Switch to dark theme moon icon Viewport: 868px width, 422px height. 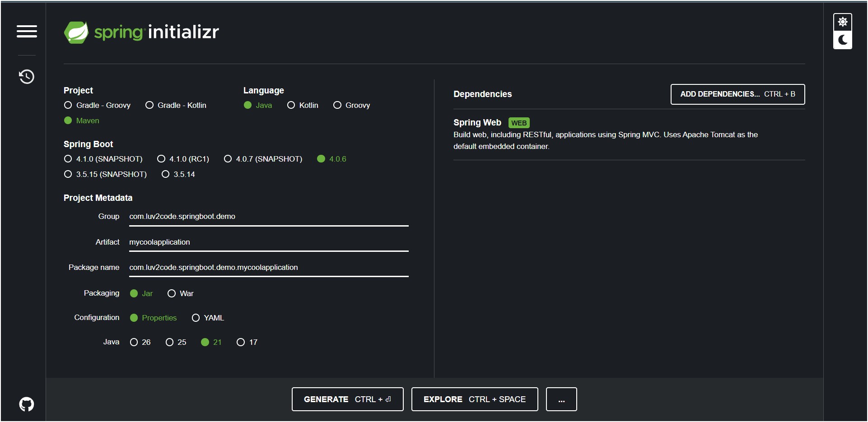[x=842, y=40]
